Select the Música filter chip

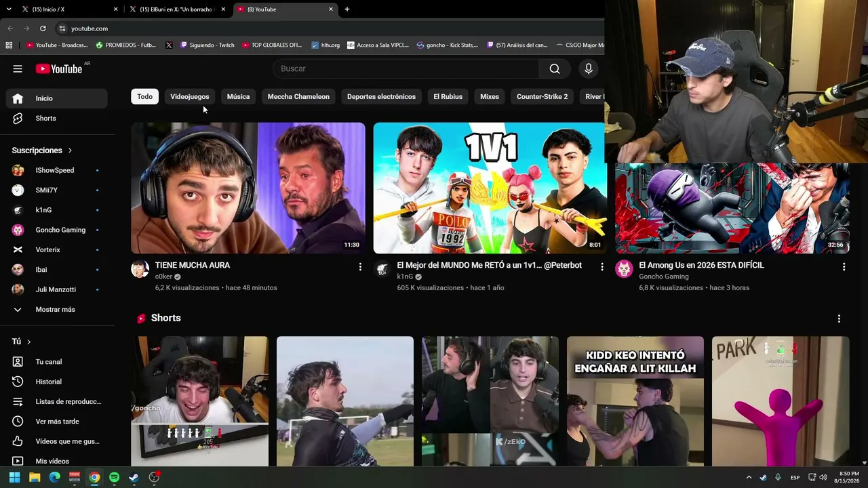pyautogui.click(x=238, y=96)
